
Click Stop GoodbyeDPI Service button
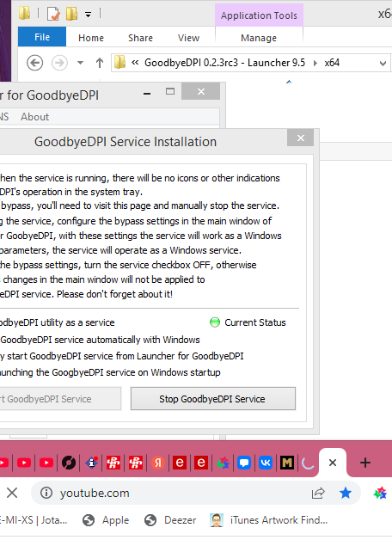point(213,399)
